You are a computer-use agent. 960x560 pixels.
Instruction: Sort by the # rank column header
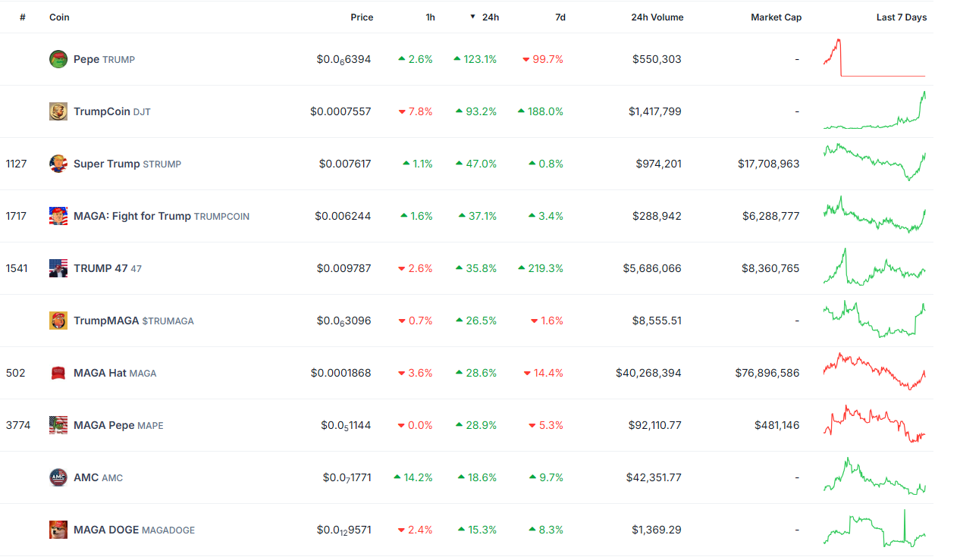(23, 17)
